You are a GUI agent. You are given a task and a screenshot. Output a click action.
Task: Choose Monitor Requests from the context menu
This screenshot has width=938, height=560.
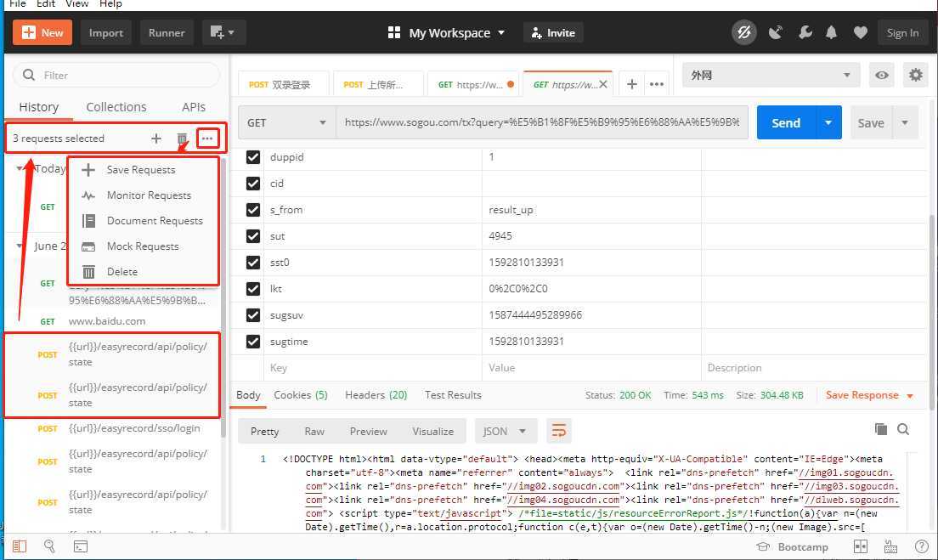click(x=143, y=195)
